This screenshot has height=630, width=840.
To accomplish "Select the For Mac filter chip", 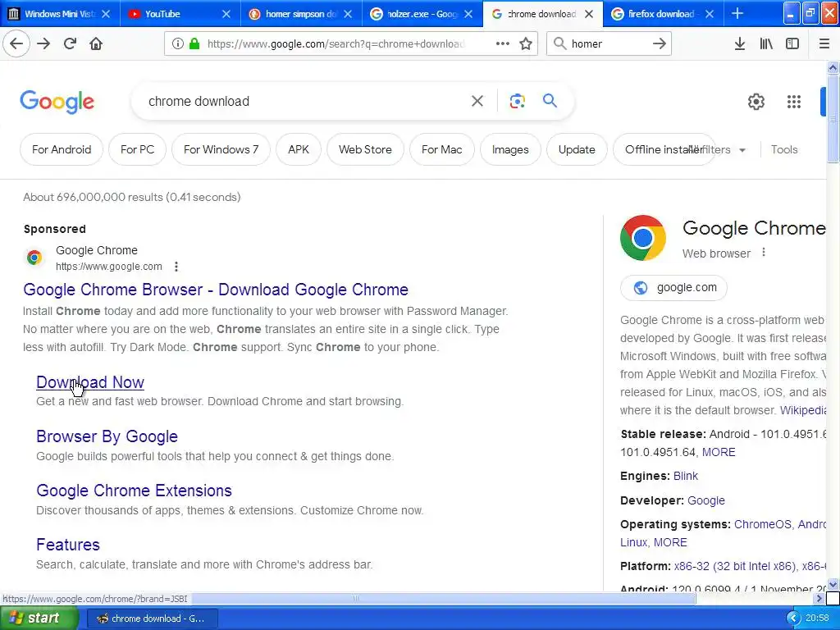I will tap(441, 149).
